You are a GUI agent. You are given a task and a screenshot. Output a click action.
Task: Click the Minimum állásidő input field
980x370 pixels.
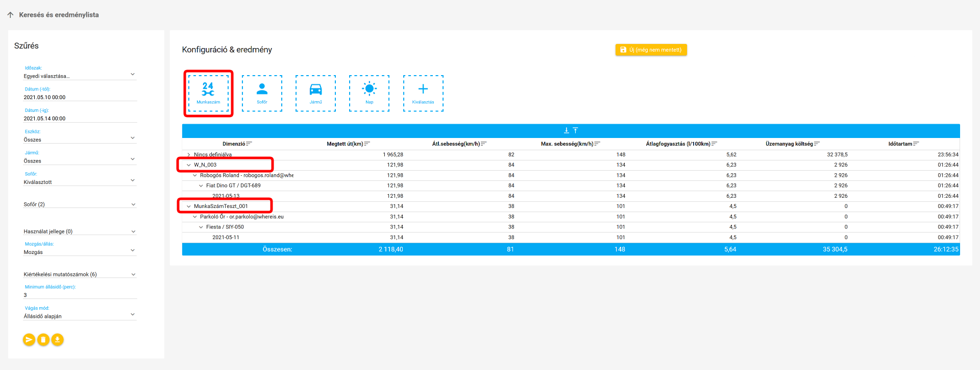click(80, 295)
